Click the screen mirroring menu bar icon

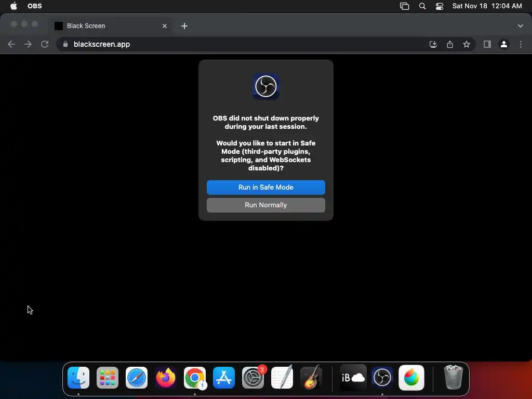point(404,6)
